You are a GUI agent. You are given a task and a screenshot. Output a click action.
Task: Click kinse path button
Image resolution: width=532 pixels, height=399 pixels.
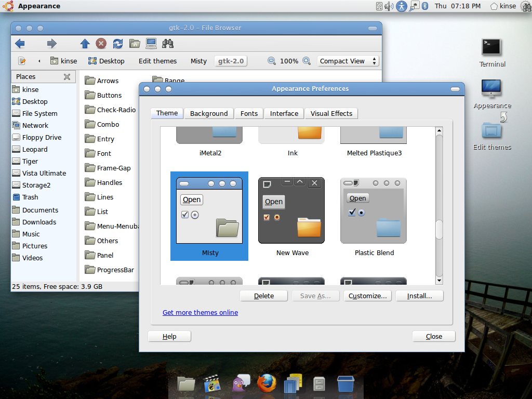coord(64,61)
